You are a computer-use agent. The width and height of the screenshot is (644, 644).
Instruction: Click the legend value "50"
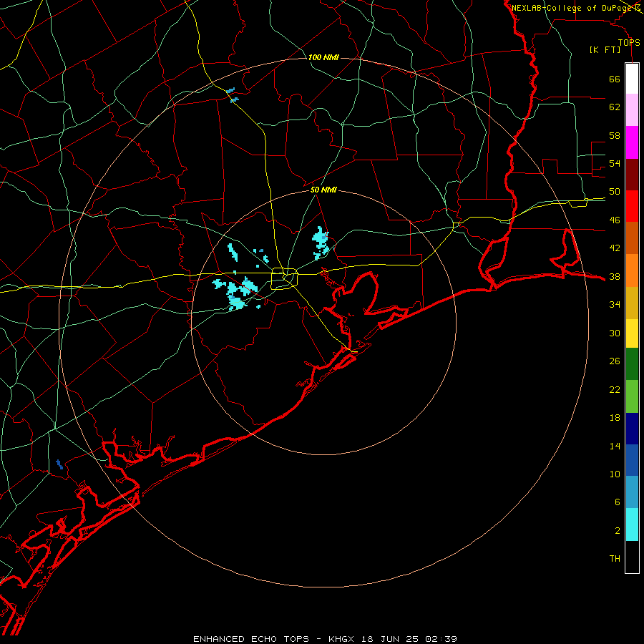(615, 192)
